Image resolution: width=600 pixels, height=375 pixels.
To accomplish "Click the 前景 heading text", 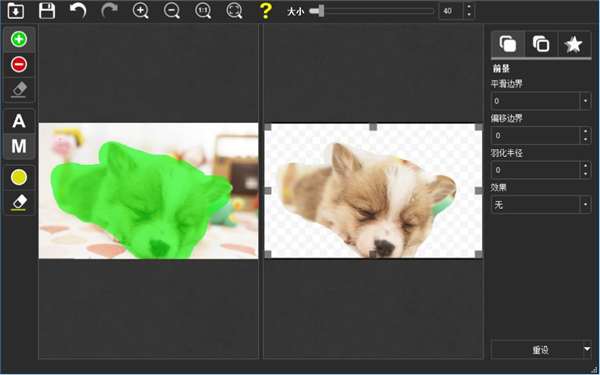I will pyautogui.click(x=501, y=69).
